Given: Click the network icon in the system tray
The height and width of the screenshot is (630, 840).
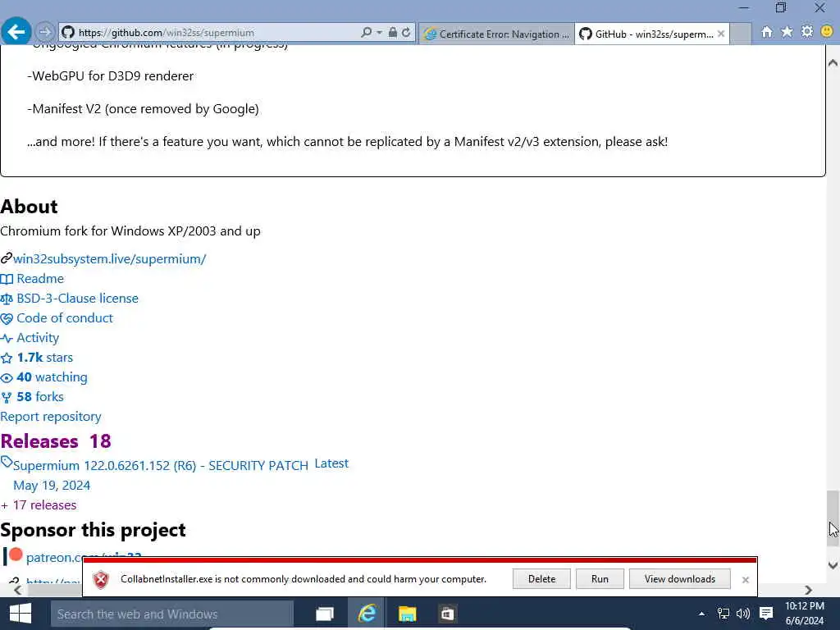Looking at the screenshot, I should pos(724,614).
